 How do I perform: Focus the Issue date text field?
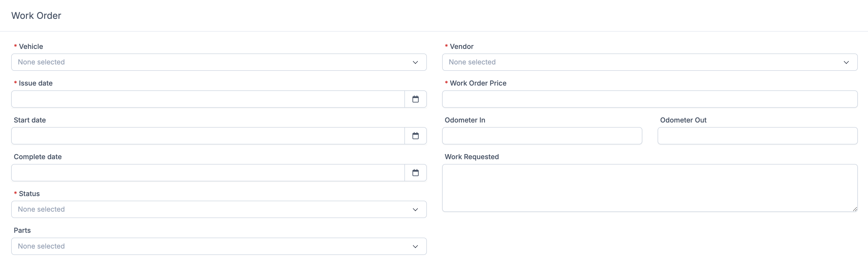point(208,99)
